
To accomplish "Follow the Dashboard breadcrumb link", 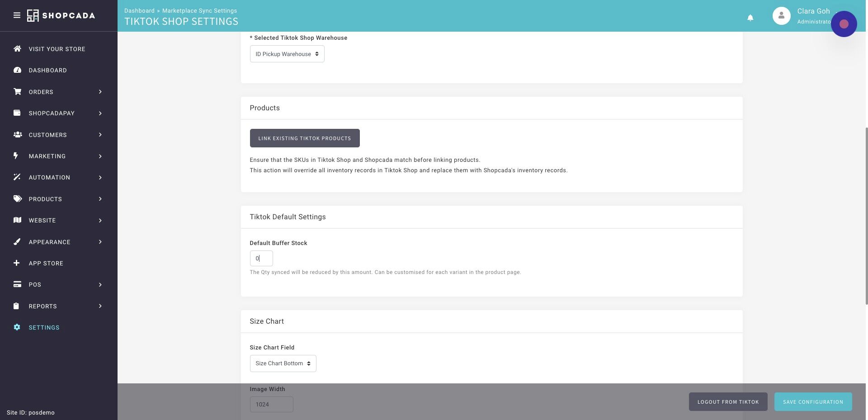I will click(139, 10).
